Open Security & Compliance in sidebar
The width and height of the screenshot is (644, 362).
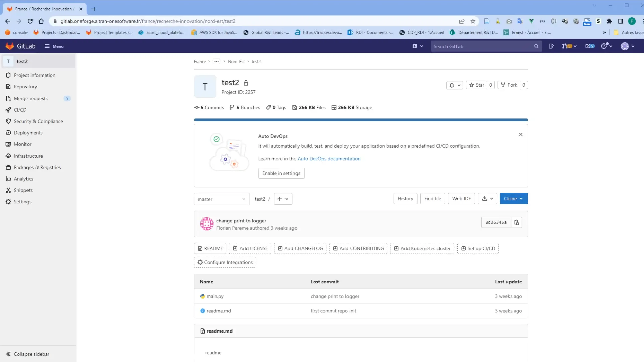[38, 121]
